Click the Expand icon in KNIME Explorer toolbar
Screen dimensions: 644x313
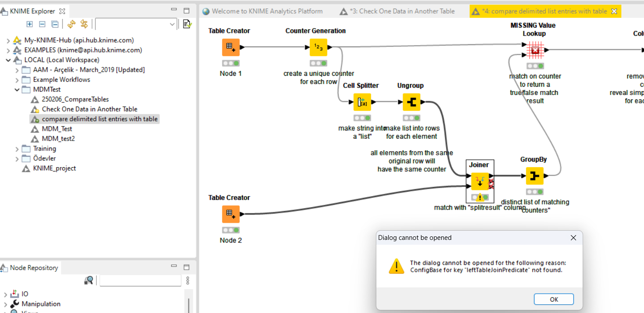(30, 24)
